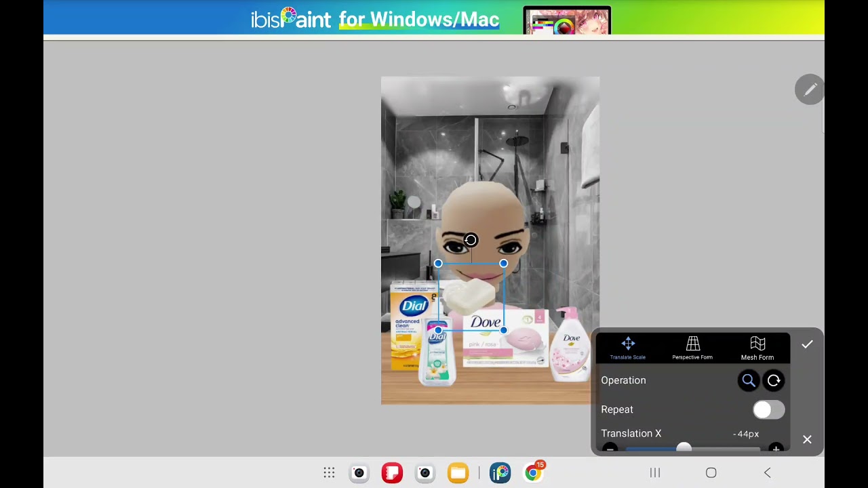Select the Translate Scale mode
868x488 pixels.
coord(628,348)
